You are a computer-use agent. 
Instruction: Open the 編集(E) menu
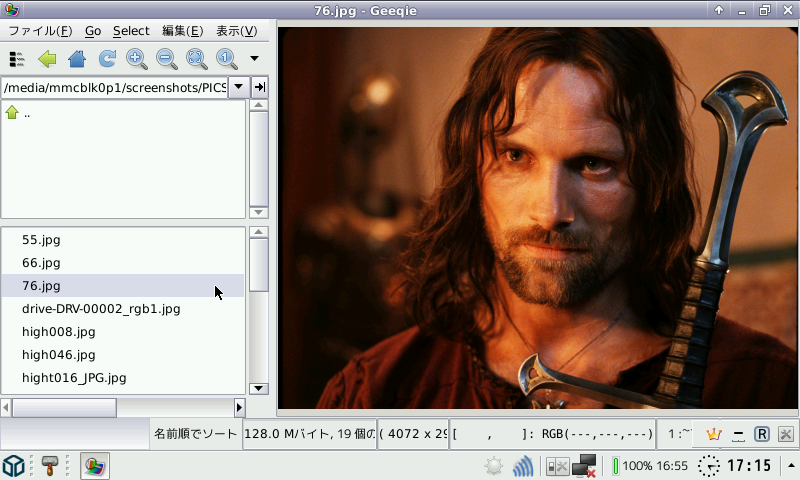tap(183, 31)
